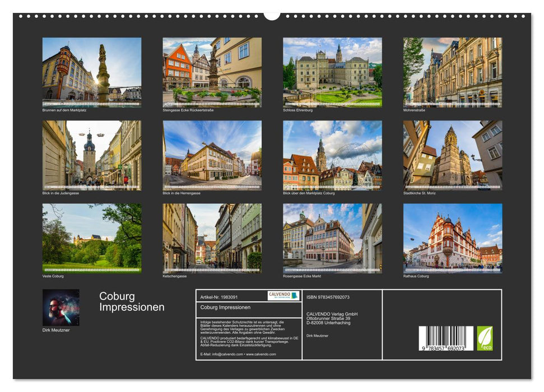This screenshot has width=544, height=392.
Task: Open www.calvendo.com website link
Action: click(261, 354)
